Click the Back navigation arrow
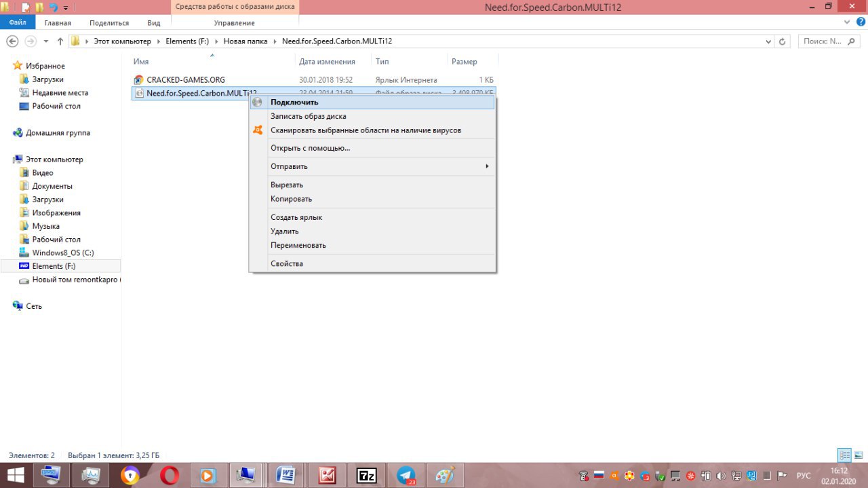868x488 pixels. (x=12, y=41)
